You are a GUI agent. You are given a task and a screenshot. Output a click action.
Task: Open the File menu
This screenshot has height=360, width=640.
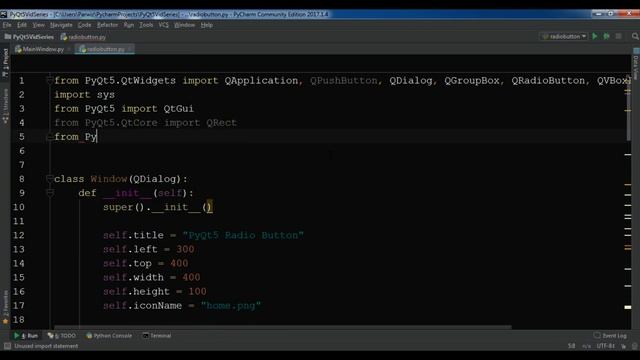pyautogui.click(x=7, y=25)
